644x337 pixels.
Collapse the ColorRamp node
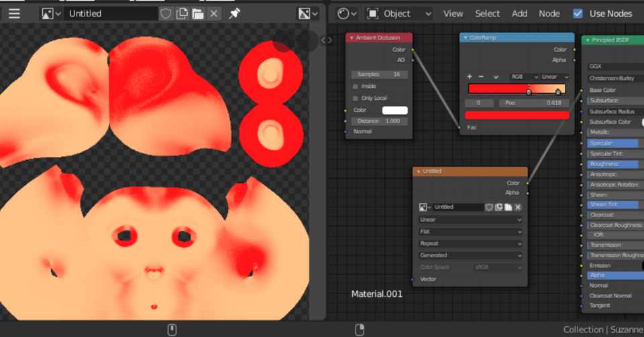coord(466,38)
